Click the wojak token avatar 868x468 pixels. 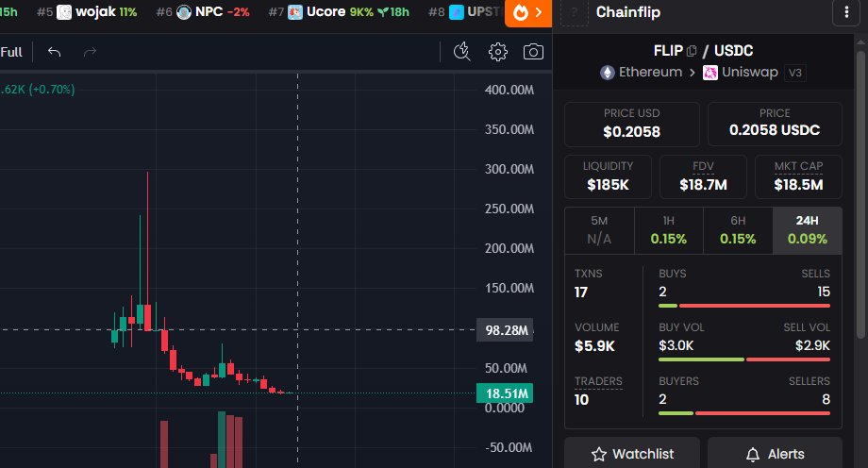(64, 12)
